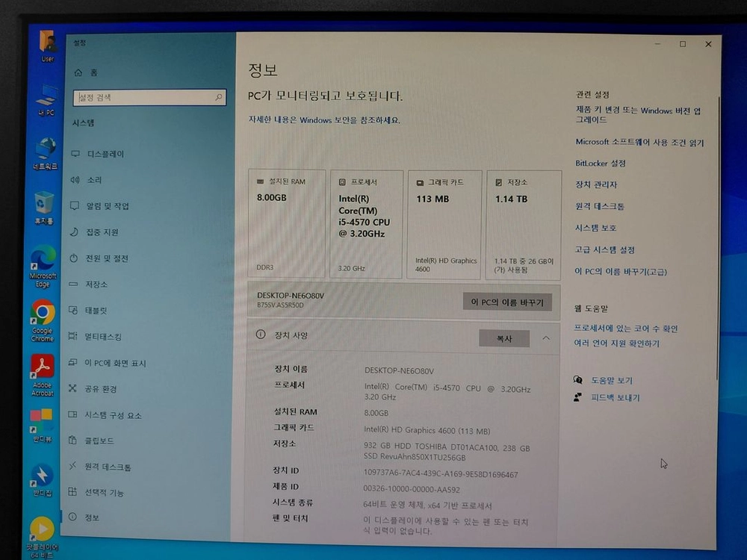The width and height of the screenshot is (747, 560).
Task: Click the magnifier icon in settings search
Action: [219, 97]
